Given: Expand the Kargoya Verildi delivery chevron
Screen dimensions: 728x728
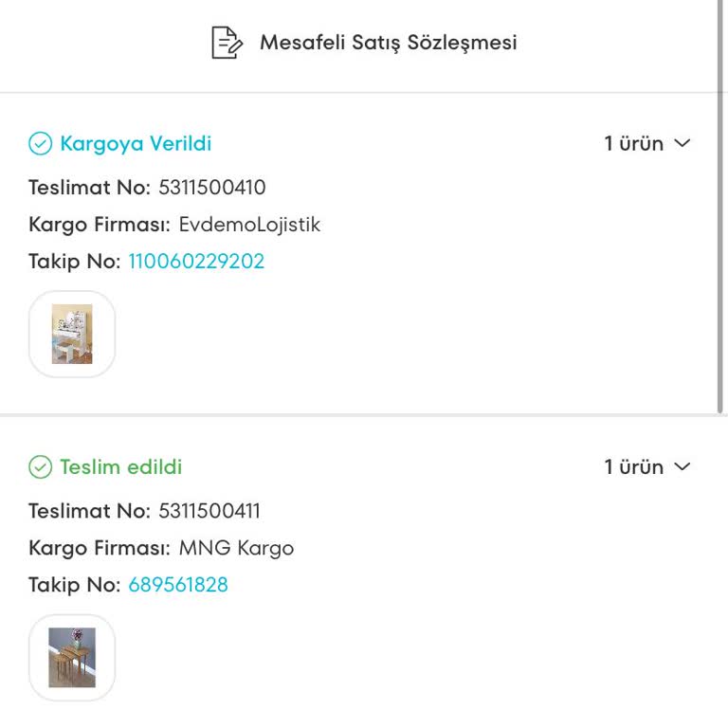Looking at the screenshot, I should click(x=682, y=144).
